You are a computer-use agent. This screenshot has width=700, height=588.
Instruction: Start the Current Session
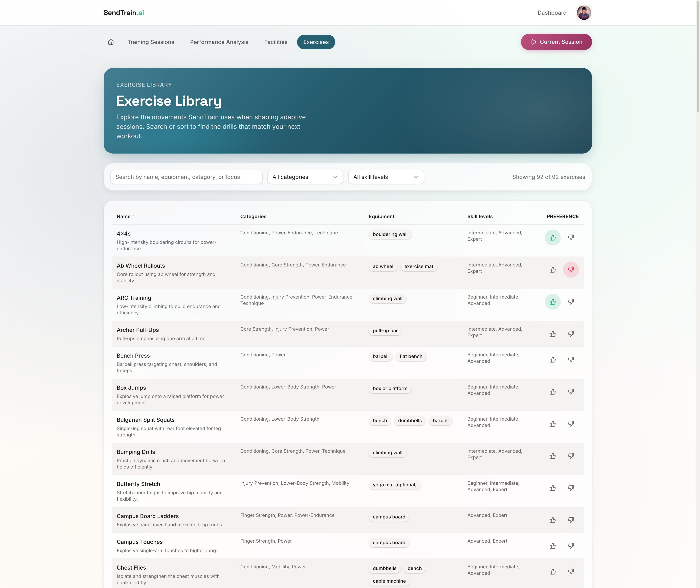click(x=556, y=42)
